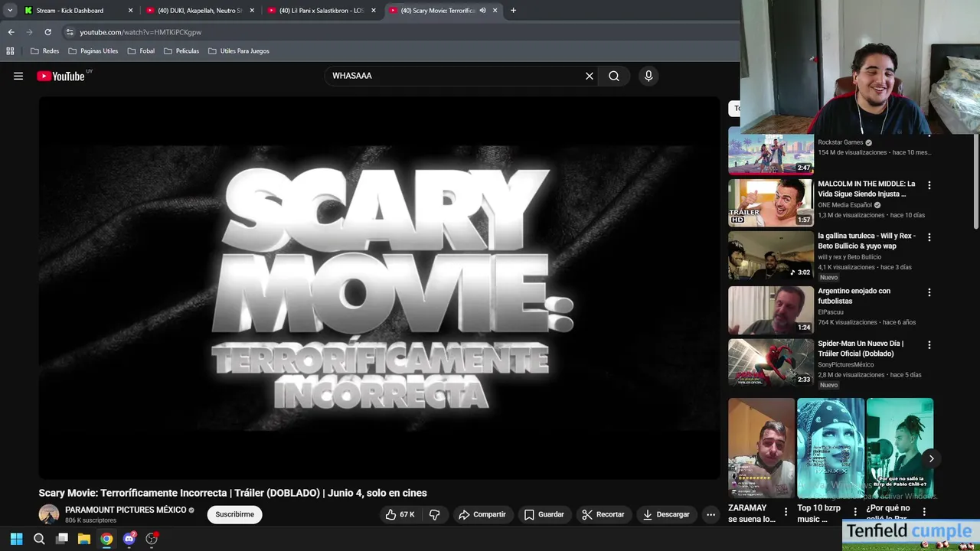The height and width of the screenshot is (551, 980).
Task: Click the YouTube logo to go home
Action: pos(61,76)
